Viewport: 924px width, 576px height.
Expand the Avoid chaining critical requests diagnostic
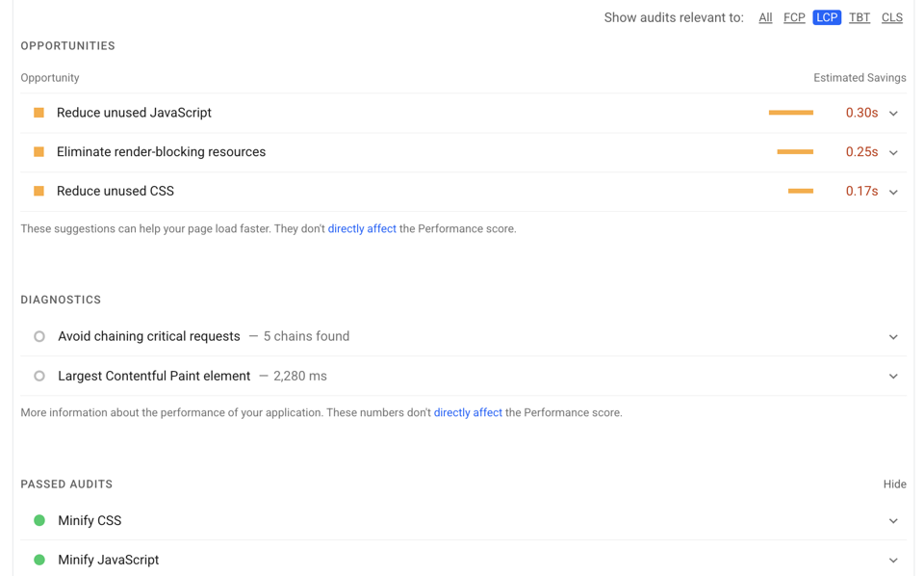893,336
